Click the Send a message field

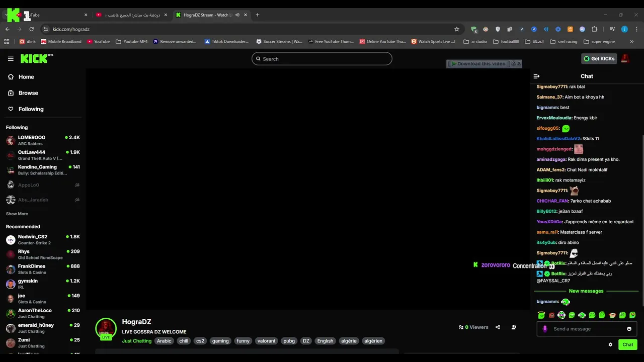pos(587,329)
